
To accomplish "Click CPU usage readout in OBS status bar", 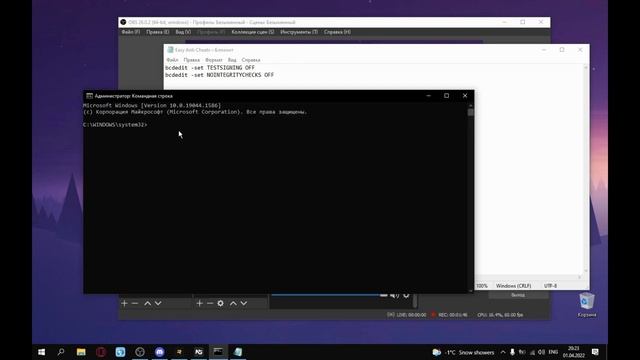I will pyautogui.click(x=500, y=315).
